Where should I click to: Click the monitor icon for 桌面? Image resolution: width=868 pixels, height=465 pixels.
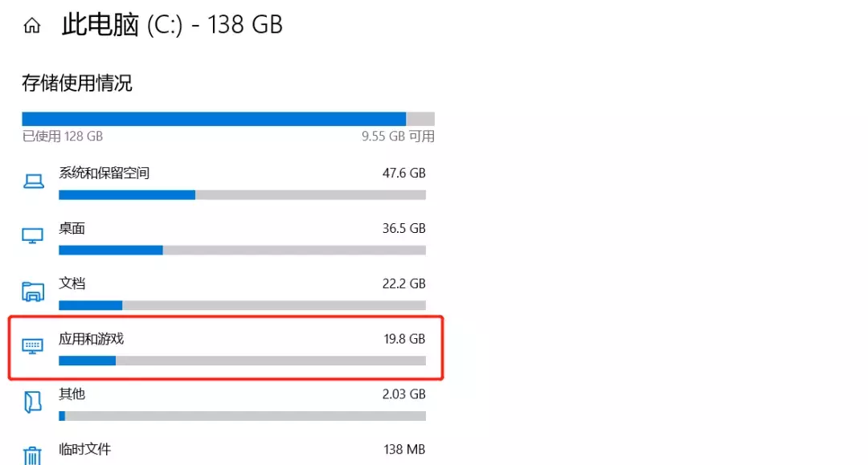pos(33,236)
